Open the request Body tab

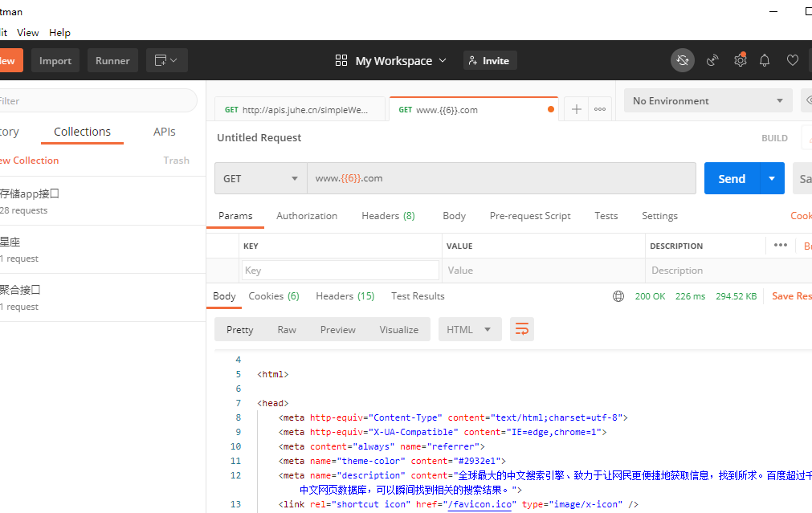(x=454, y=216)
